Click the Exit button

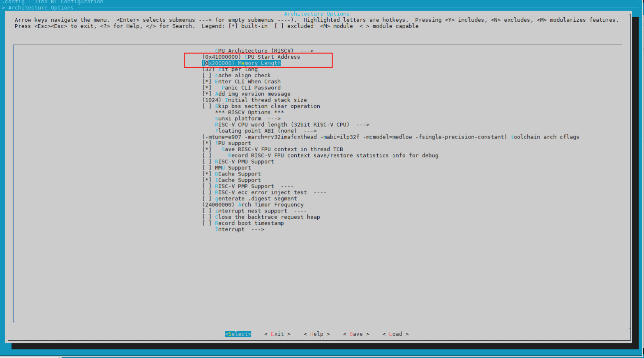click(277, 334)
